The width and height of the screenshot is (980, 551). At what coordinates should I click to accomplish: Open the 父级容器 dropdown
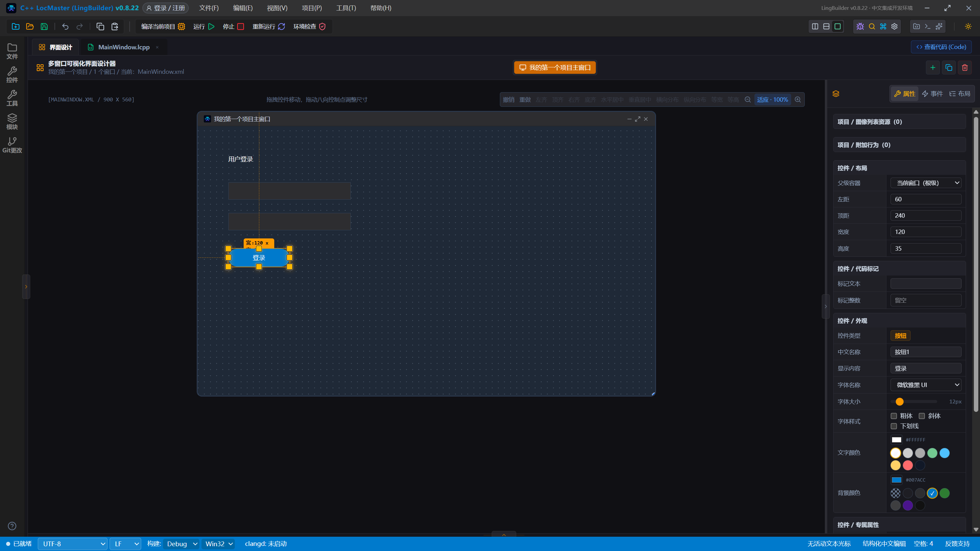click(926, 183)
